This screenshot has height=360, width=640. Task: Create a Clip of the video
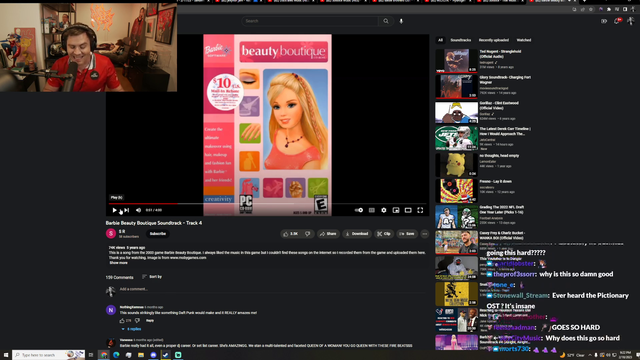[384, 234]
